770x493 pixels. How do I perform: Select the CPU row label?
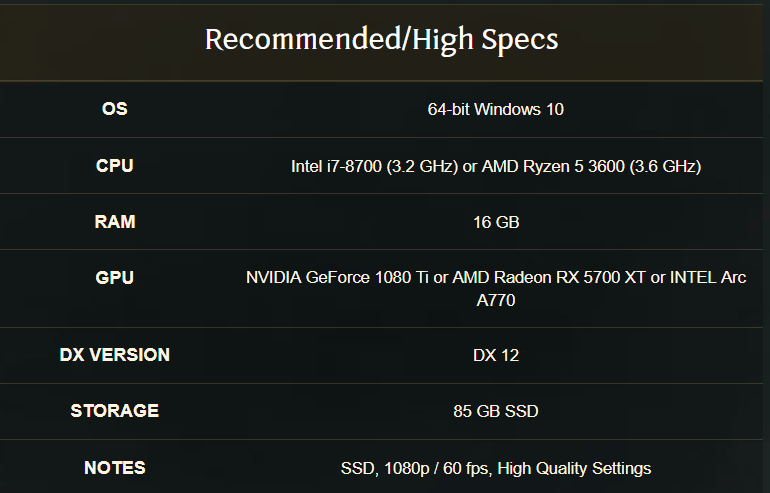pyautogui.click(x=115, y=165)
